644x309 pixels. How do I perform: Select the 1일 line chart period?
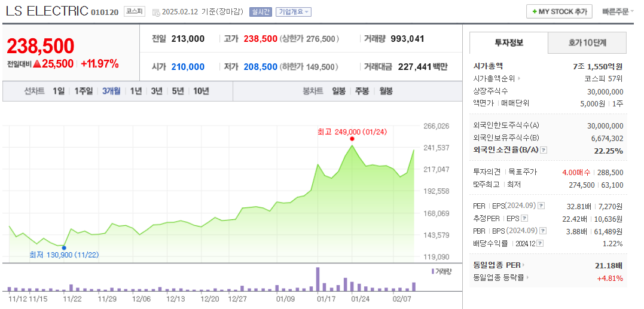[x=59, y=91]
